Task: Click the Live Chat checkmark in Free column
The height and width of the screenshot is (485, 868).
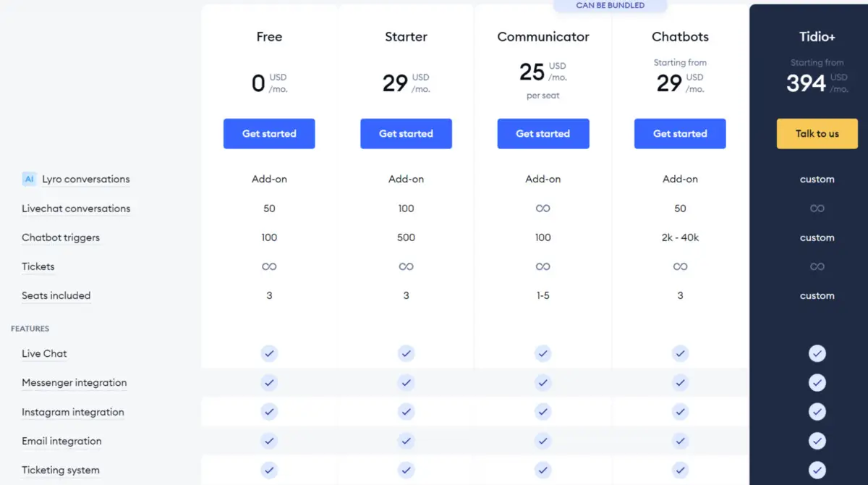Action: pyautogui.click(x=269, y=353)
